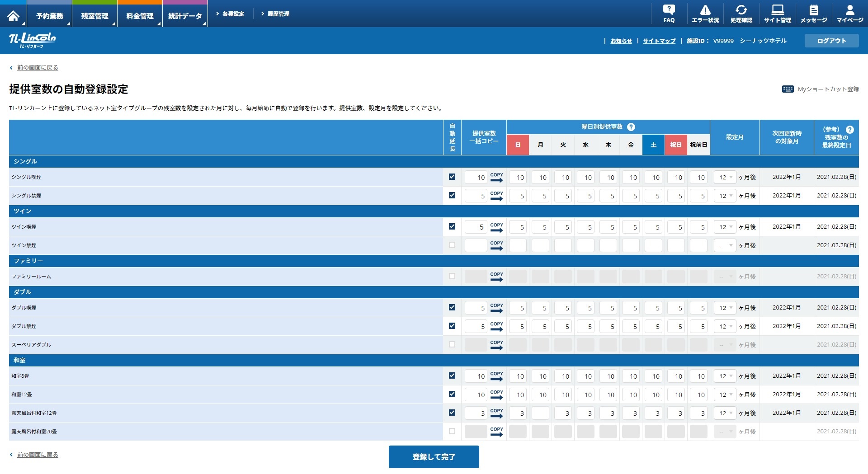Open the 予約業務 menu
The width and height of the screenshot is (868, 474).
(50, 16)
